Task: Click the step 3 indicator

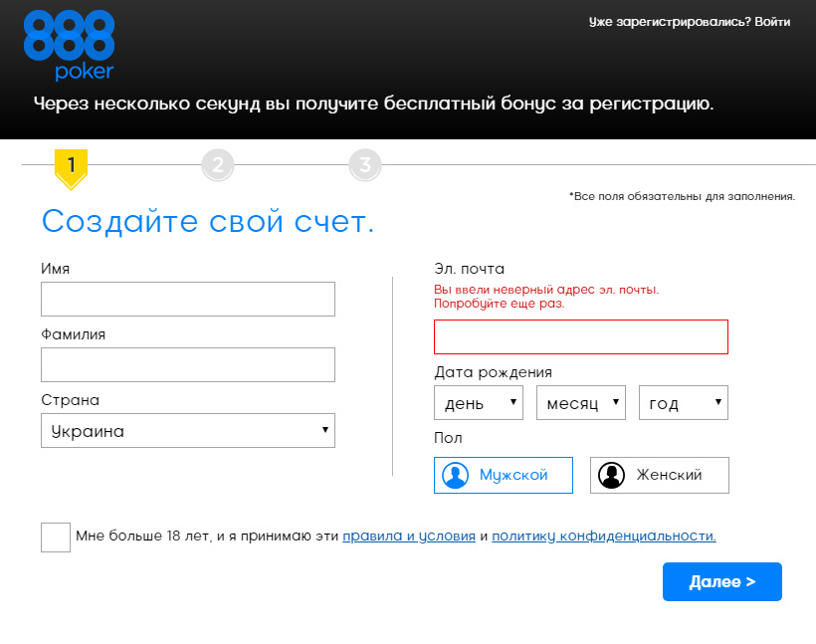Action: [x=365, y=165]
